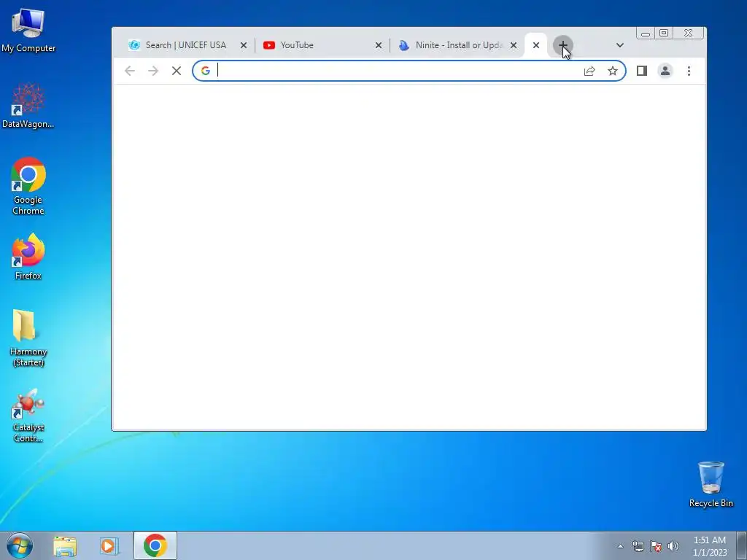The image size is (747, 560).
Task: Go forward using the forward arrow
Action: (x=153, y=71)
